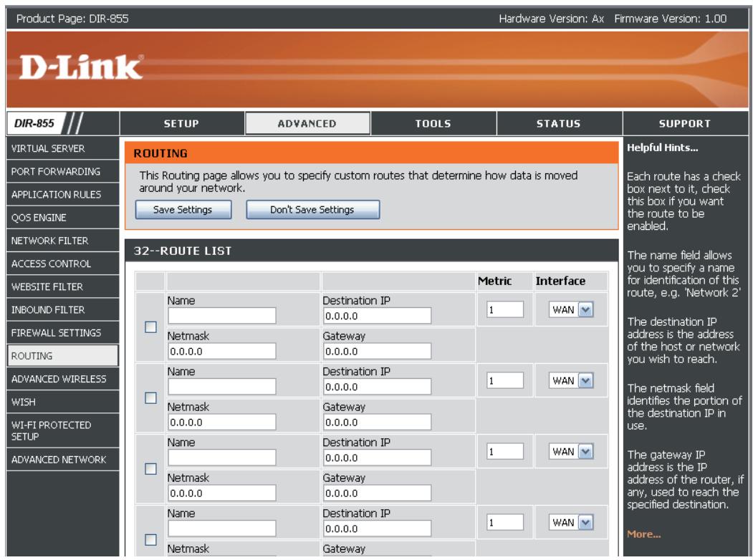Select the Routing sidebar item
This screenshot has width=753, height=560.
pyautogui.click(x=63, y=356)
